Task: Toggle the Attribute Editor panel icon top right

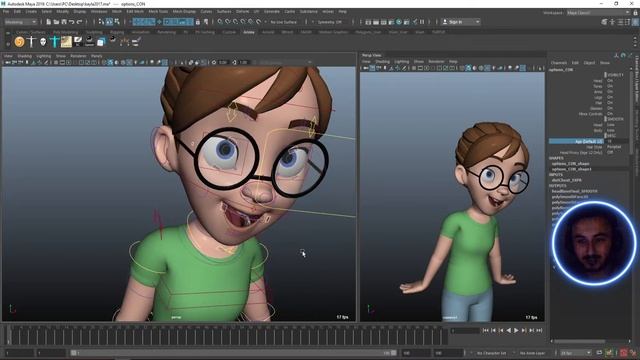Action: pos(620,22)
